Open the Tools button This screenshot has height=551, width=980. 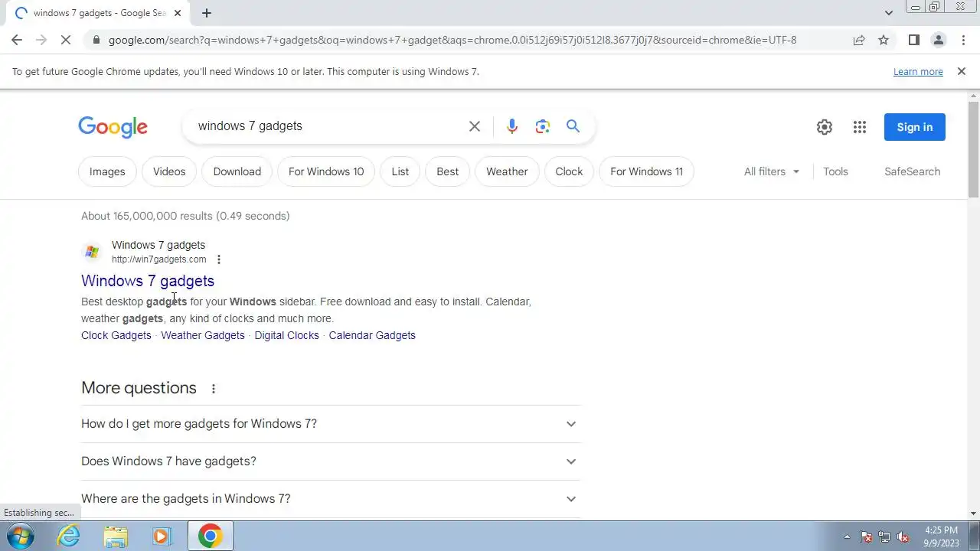point(835,171)
